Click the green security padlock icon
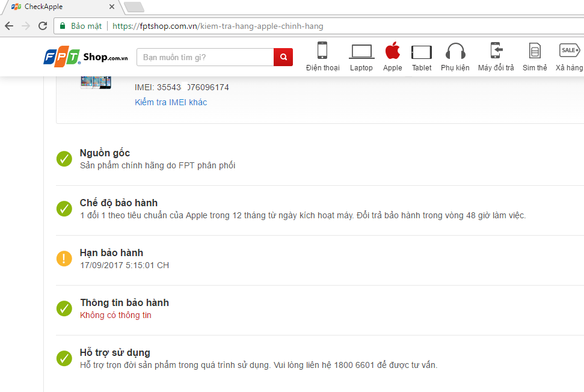The image size is (584, 392). coord(63,26)
